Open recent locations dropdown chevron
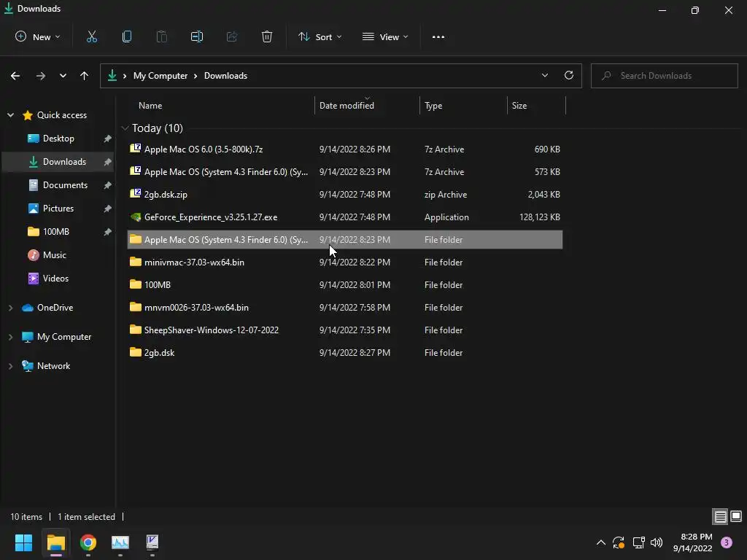Screen dimensions: 747x560 point(63,76)
